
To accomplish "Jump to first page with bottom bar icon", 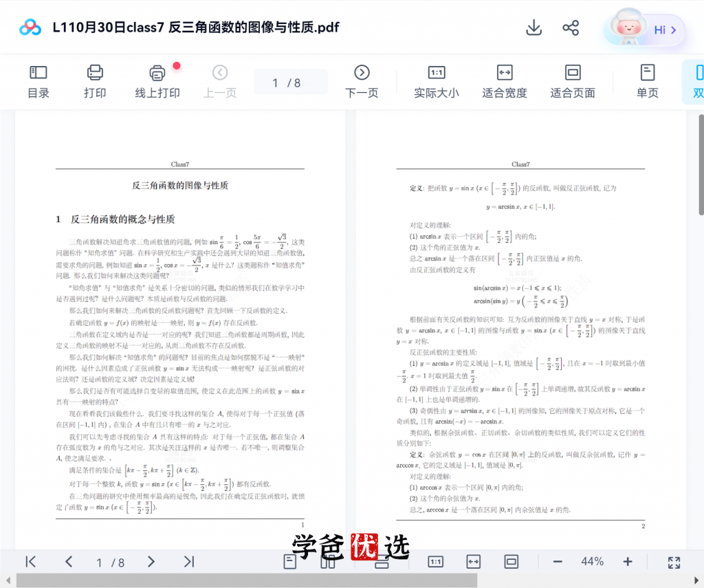I will (x=30, y=561).
